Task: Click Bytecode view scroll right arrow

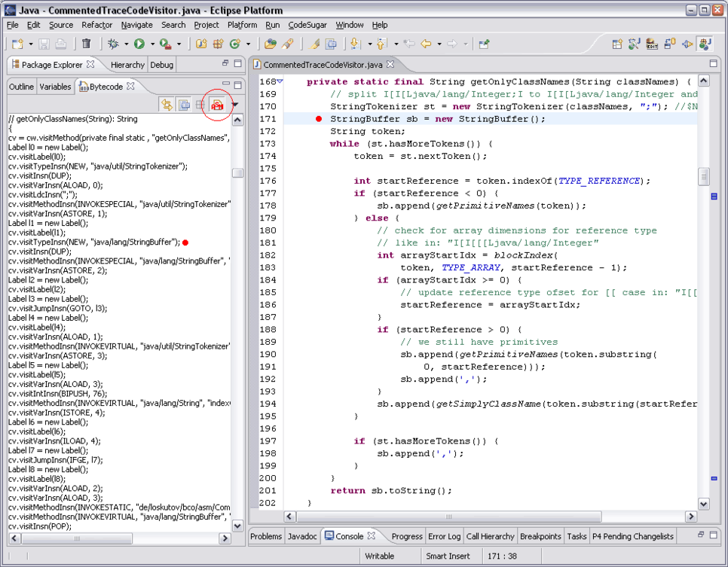Action: [x=225, y=538]
